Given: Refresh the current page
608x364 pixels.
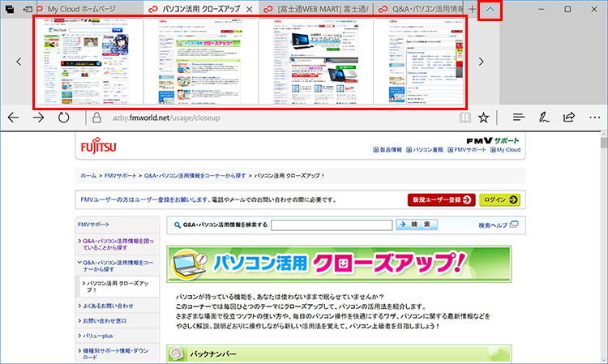Looking at the screenshot, I should pos(64,118).
